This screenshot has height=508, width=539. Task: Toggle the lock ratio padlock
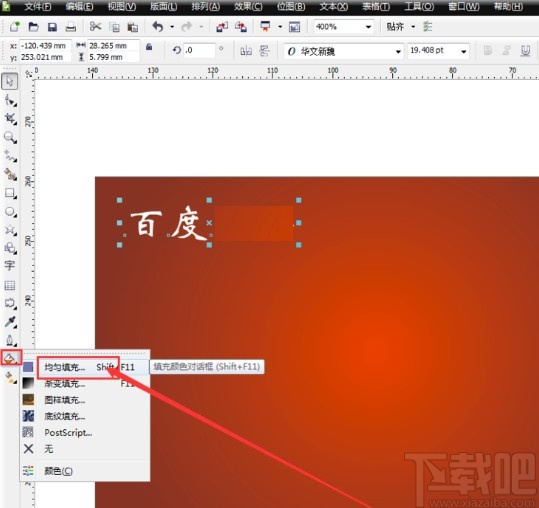coord(149,47)
